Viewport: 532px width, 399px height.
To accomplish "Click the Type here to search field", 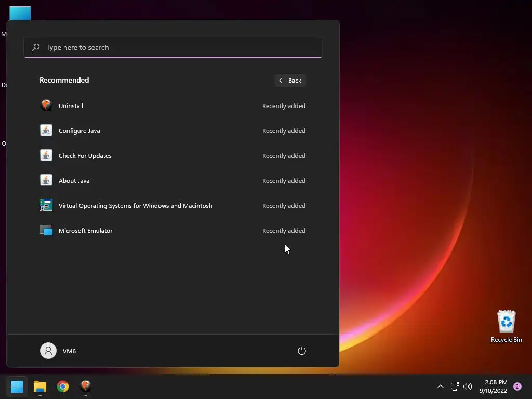I will (173, 47).
